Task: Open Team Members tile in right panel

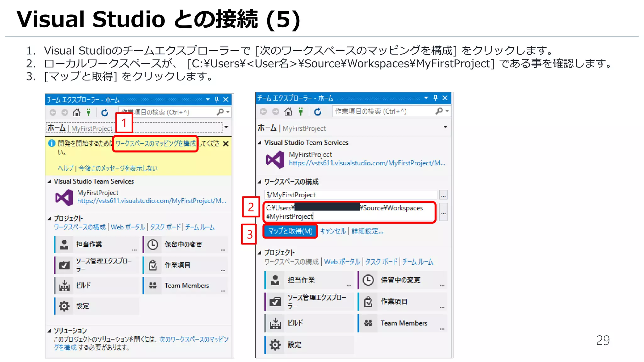Action: point(402,323)
